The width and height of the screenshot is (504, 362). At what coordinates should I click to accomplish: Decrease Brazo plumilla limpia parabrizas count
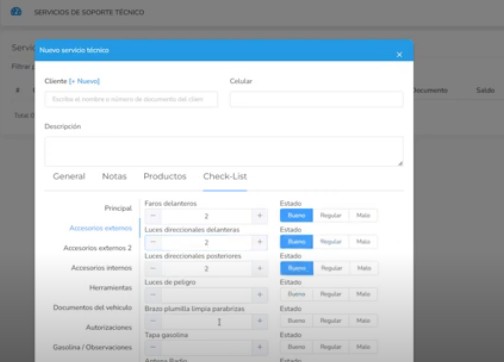point(153,321)
